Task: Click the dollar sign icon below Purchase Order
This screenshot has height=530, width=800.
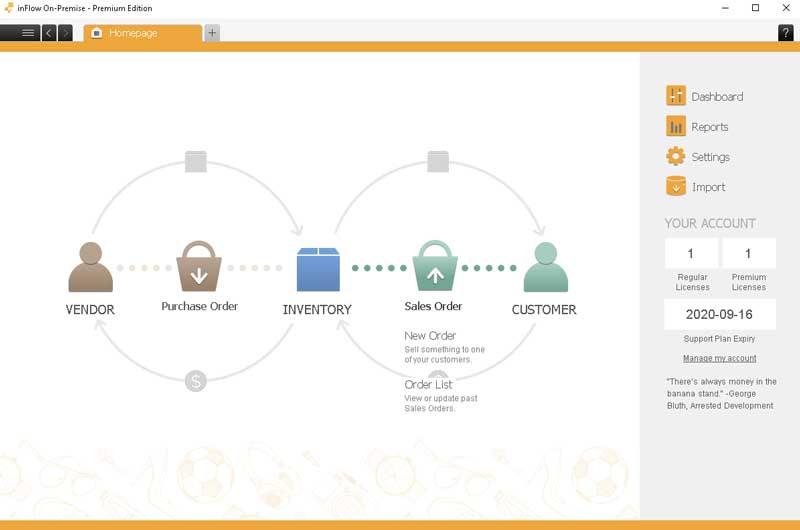Action: [x=196, y=381]
